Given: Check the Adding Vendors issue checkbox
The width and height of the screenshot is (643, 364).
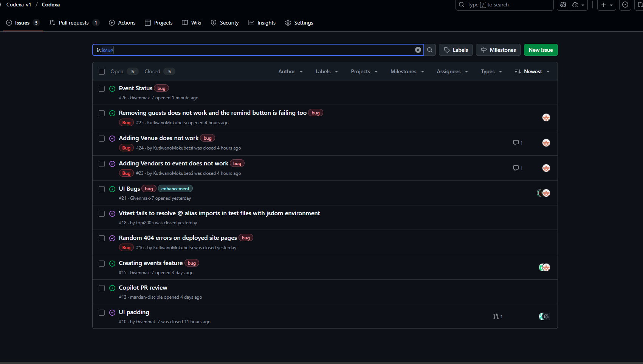Looking at the screenshot, I should pos(102,164).
